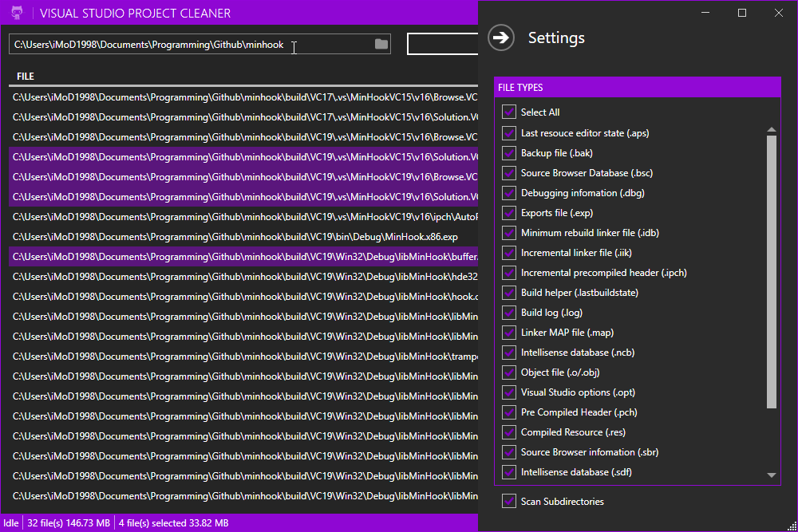Image resolution: width=798 pixels, height=532 pixels.
Task: Uncheck Intellisense database (.sdf)
Action: tap(509, 472)
